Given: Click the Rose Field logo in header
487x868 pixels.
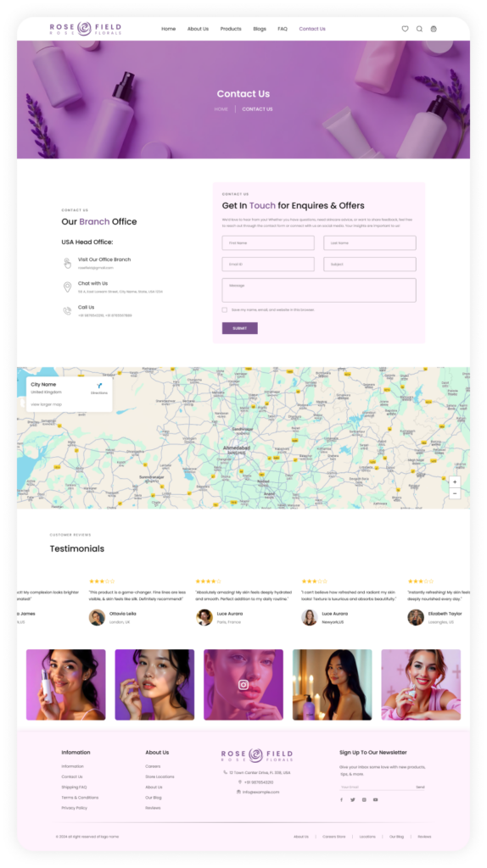Looking at the screenshot, I should pyautogui.click(x=86, y=29).
